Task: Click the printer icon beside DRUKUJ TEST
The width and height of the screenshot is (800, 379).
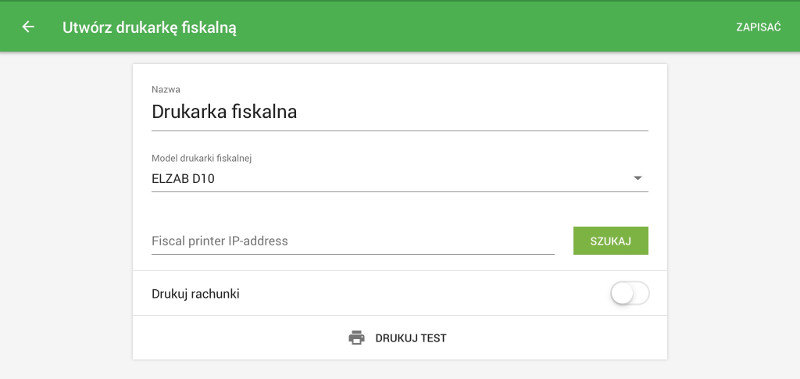Action: coord(357,338)
